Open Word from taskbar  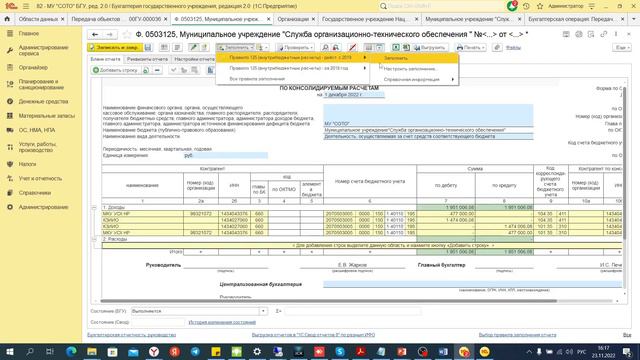click(x=443, y=352)
